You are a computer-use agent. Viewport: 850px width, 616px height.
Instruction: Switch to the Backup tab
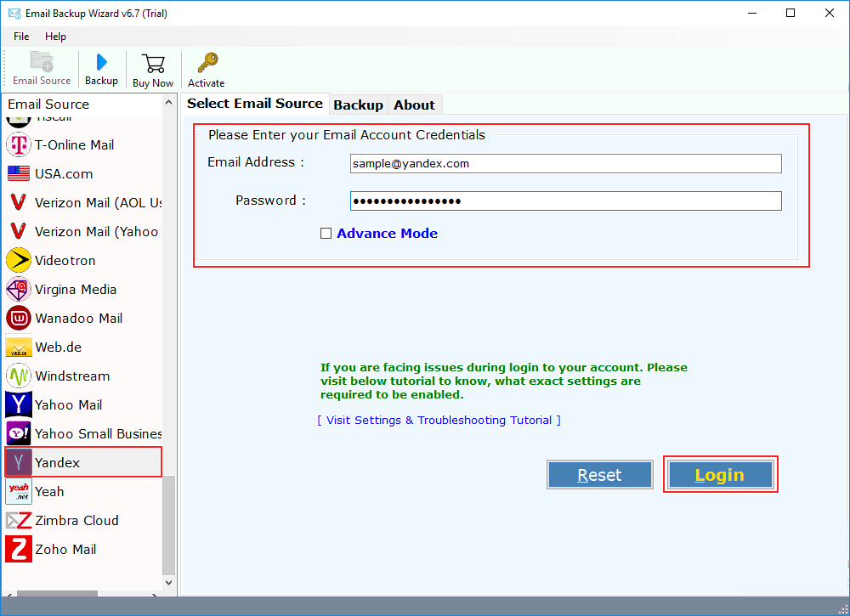tap(359, 105)
